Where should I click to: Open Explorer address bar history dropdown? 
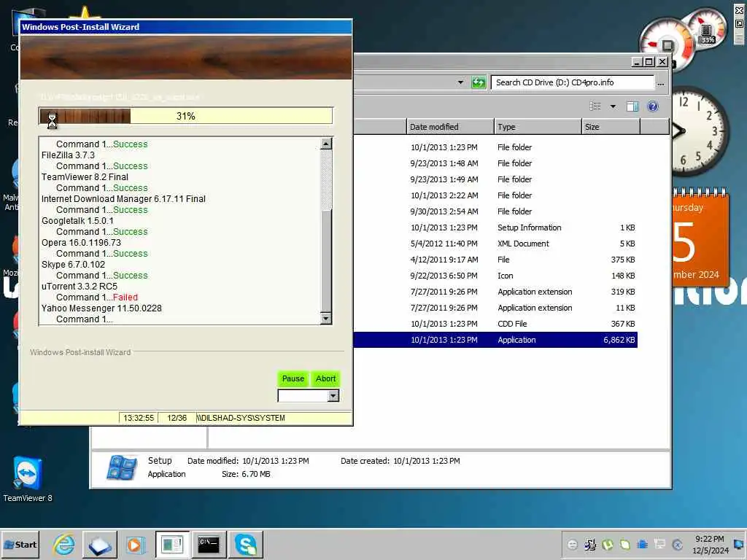460,82
